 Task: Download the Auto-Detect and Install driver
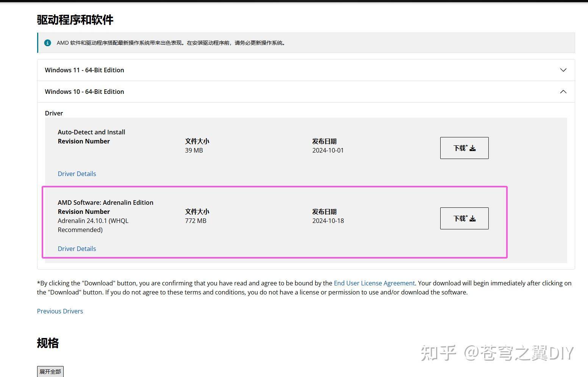pyautogui.click(x=464, y=148)
